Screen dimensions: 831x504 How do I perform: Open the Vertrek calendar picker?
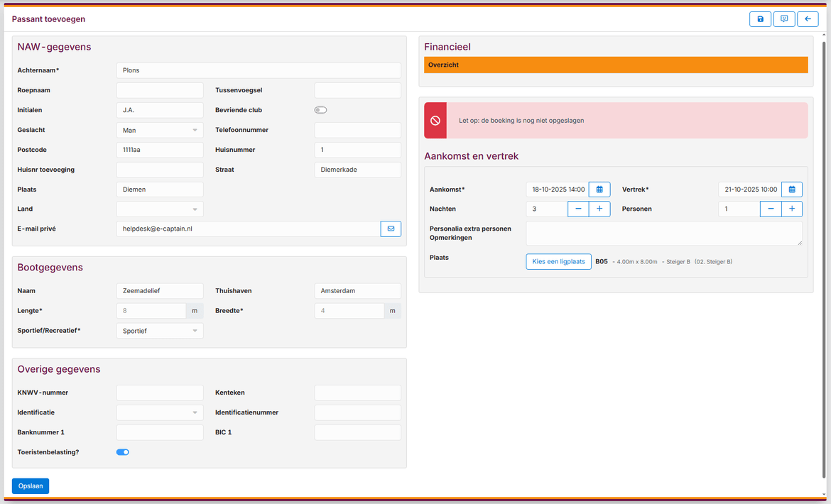(792, 190)
